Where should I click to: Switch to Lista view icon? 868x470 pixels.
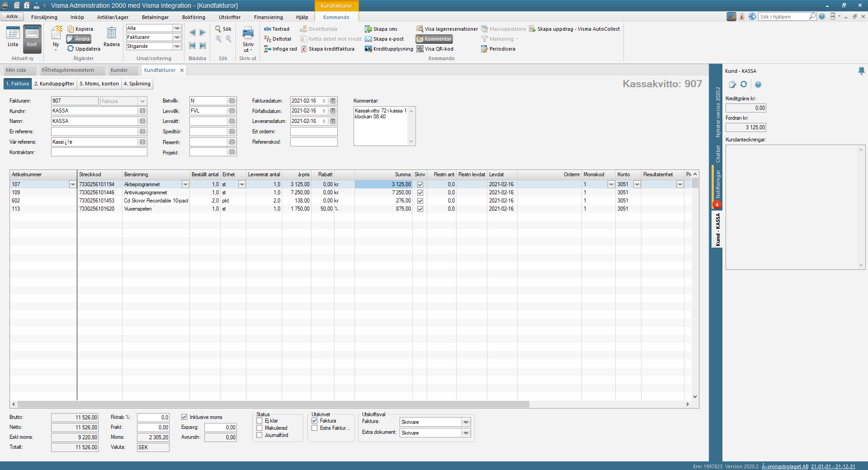point(13,33)
